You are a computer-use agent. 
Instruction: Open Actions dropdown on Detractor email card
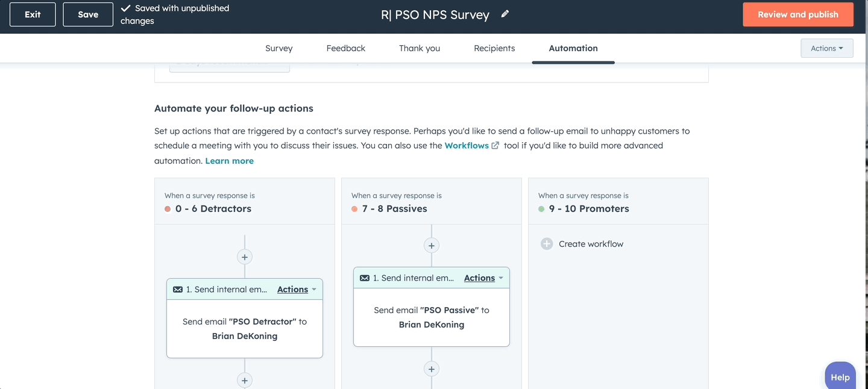coord(297,290)
